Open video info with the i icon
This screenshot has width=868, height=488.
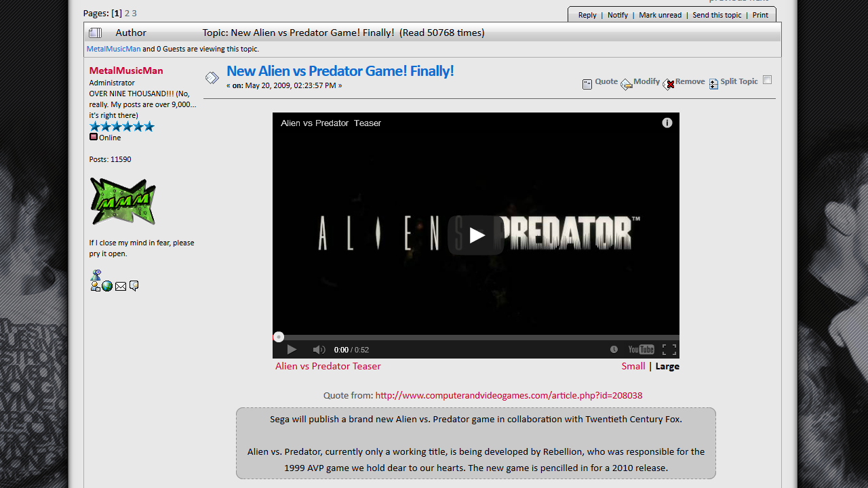667,123
